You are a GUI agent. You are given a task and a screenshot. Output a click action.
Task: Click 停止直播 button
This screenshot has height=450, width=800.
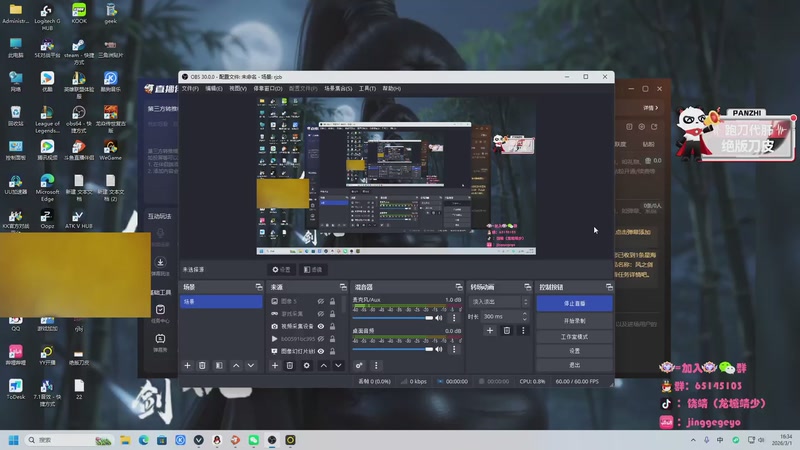(574, 303)
